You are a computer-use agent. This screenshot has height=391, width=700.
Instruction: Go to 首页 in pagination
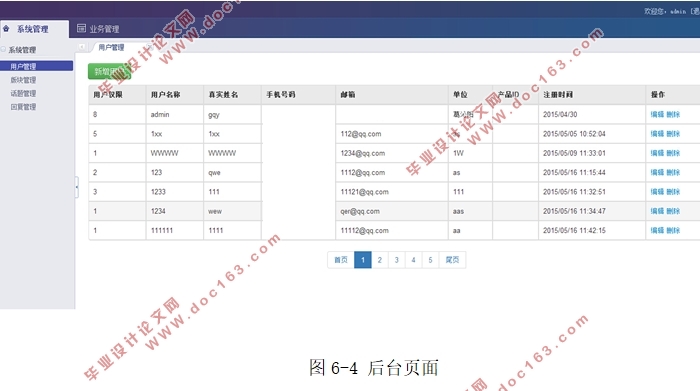341,260
